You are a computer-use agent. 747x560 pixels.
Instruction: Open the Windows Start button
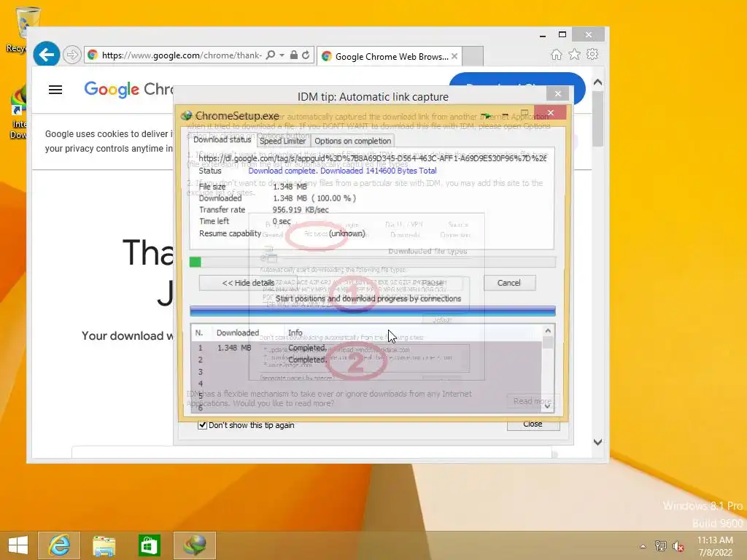(18, 545)
